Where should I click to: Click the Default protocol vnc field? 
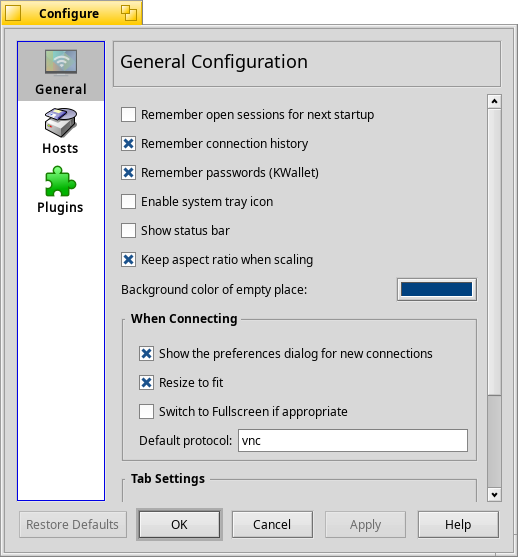(x=353, y=440)
